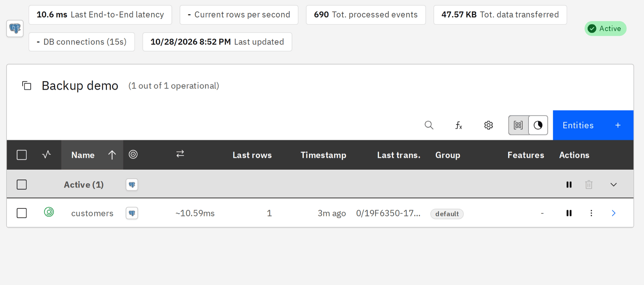
Task: Delete the Active group with the trash icon
Action: pos(589,185)
